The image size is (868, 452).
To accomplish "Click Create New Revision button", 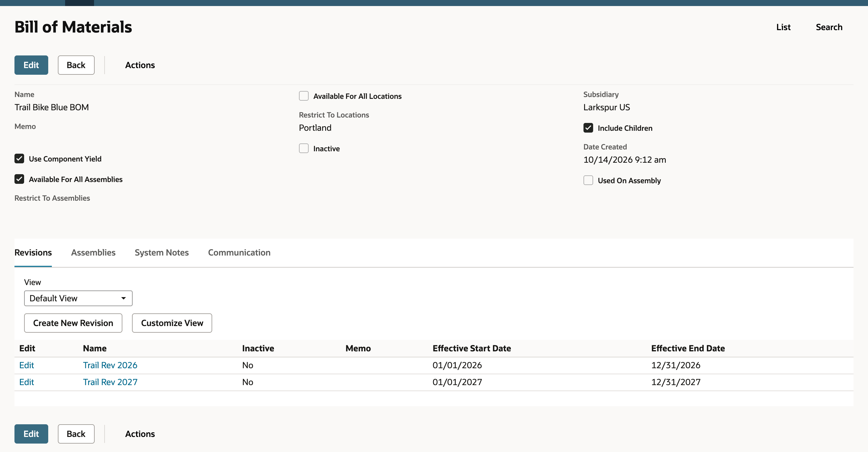I will click(73, 323).
